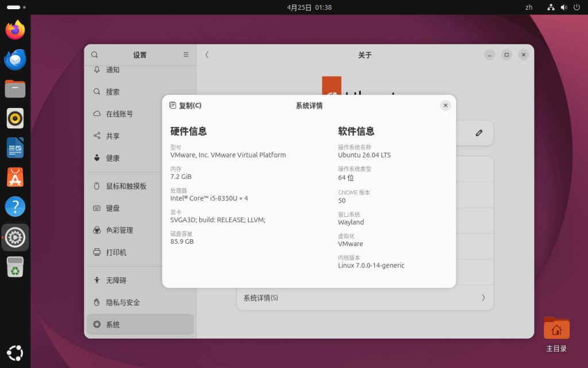Screen dimensions: 588x368
Task: Click the 关于 page title
Action: pyautogui.click(x=365, y=55)
